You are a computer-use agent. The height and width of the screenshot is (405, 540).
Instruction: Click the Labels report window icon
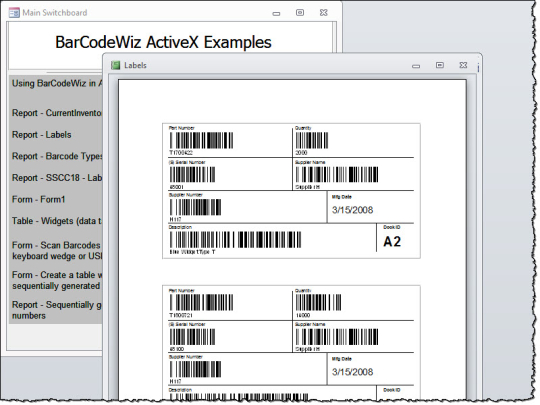coord(115,65)
